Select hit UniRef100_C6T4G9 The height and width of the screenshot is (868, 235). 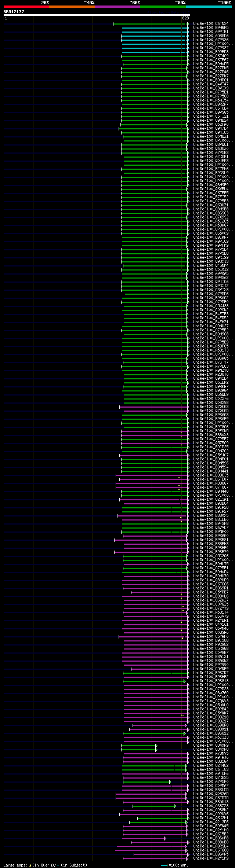tap(211, 56)
